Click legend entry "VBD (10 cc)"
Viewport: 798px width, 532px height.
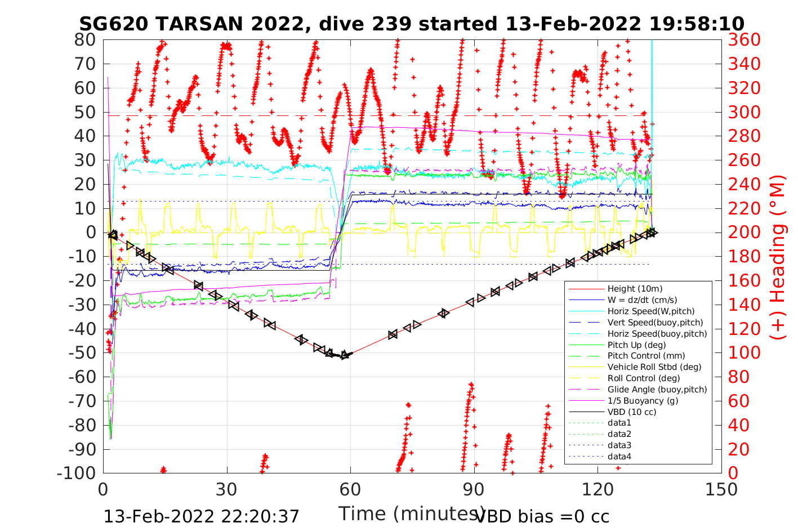(632, 412)
